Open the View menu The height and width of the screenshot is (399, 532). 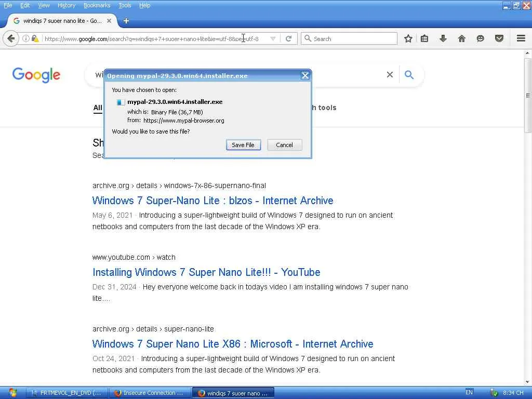(x=44, y=5)
